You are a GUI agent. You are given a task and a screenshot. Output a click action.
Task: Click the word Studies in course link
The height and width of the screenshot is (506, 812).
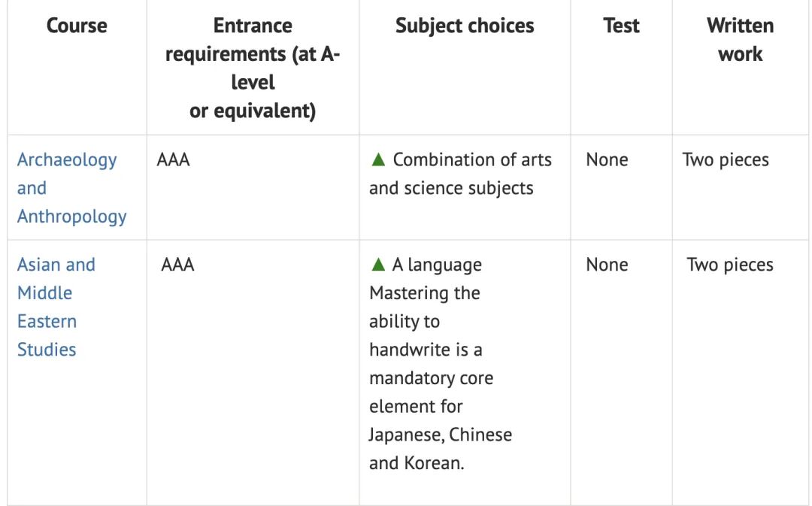[x=47, y=350]
